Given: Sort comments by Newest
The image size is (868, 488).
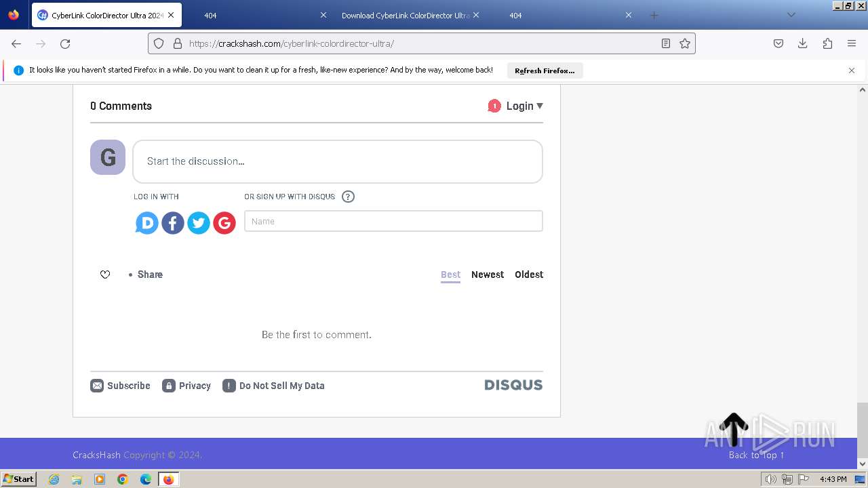Looking at the screenshot, I should pos(488,274).
